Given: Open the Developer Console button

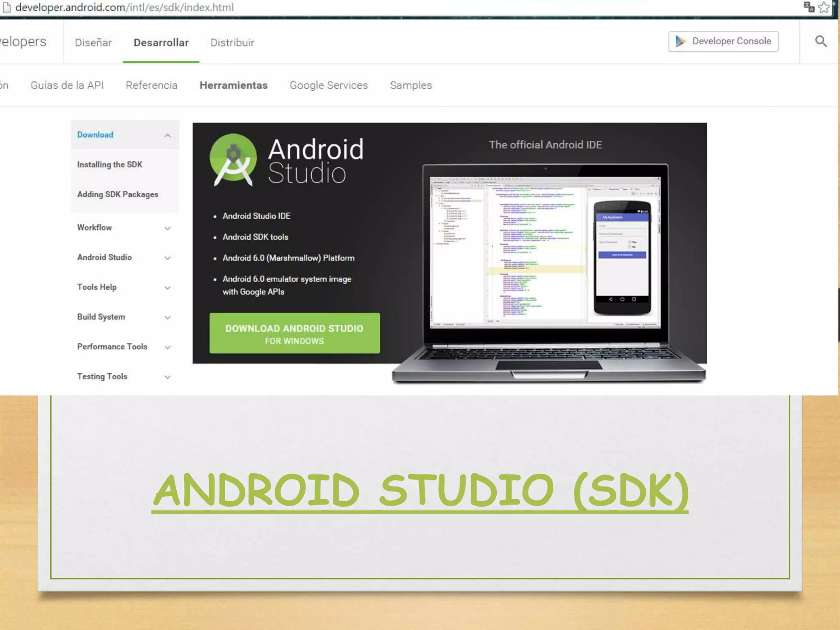Looking at the screenshot, I should pos(723,41).
